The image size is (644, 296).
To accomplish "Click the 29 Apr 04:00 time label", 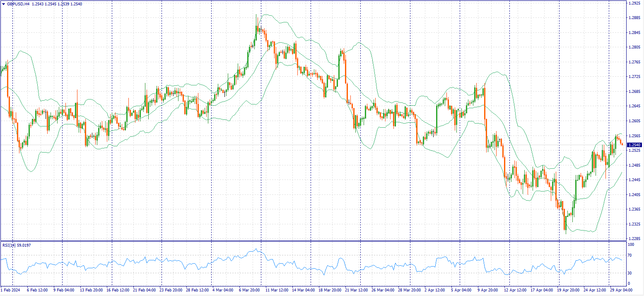I will click(620, 290).
